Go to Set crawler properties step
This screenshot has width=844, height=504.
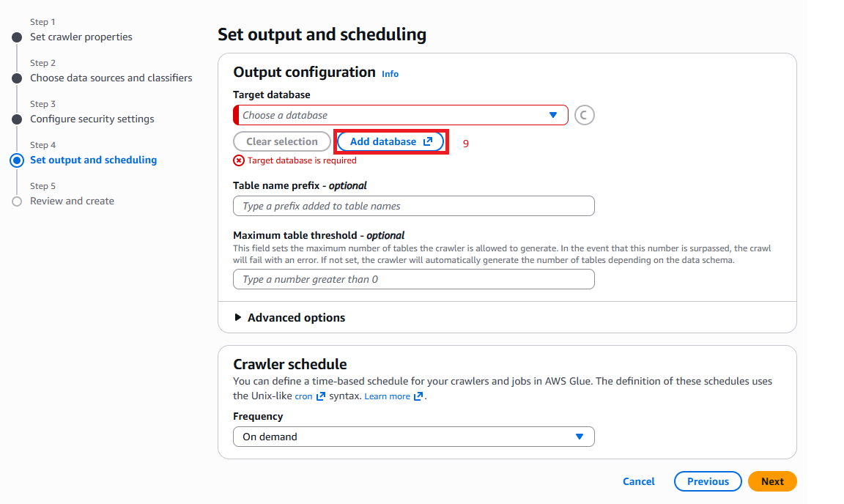click(x=81, y=37)
